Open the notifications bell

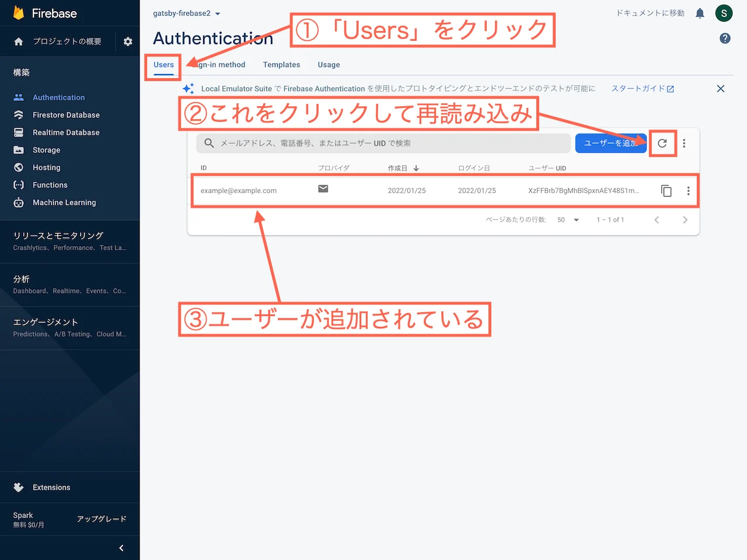[x=700, y=13]
